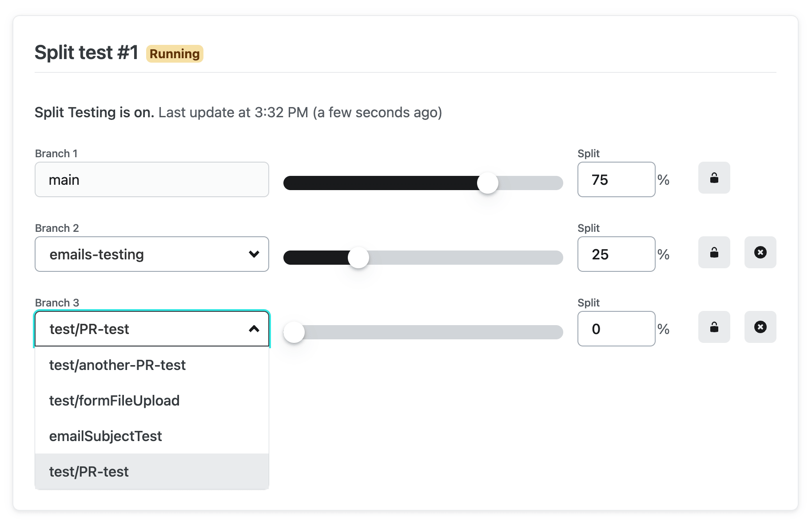Click the Branch 3 slider handle
Screen dimensions: 812x525
(x=294, y=332)
